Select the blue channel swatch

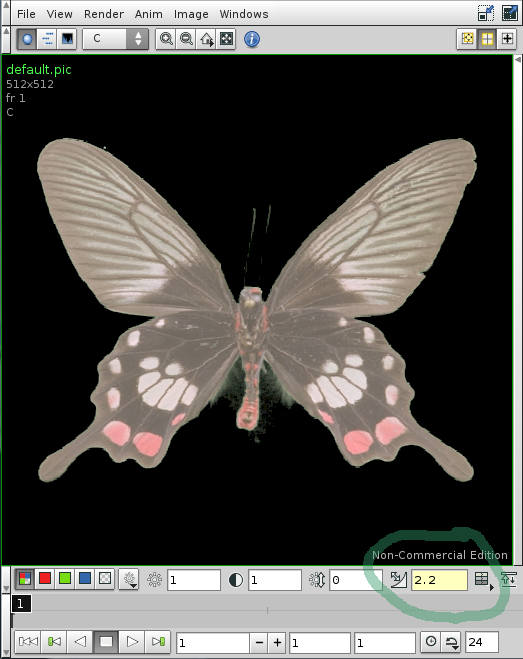point(85,579)
